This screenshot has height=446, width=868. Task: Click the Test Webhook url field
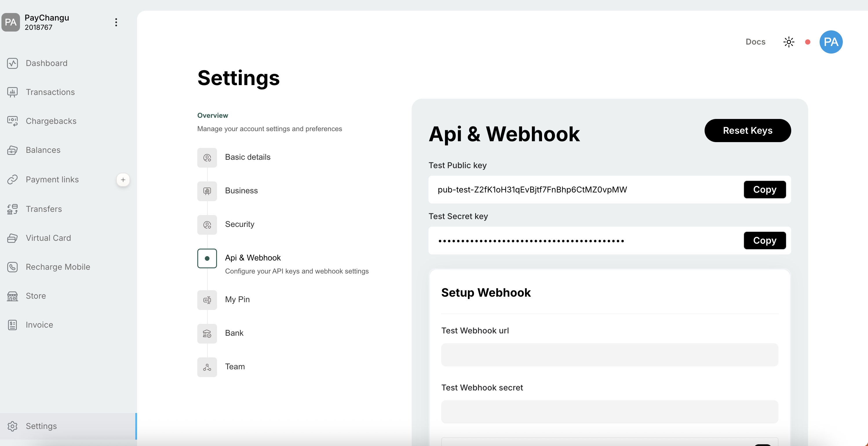(x=609, y=355)
